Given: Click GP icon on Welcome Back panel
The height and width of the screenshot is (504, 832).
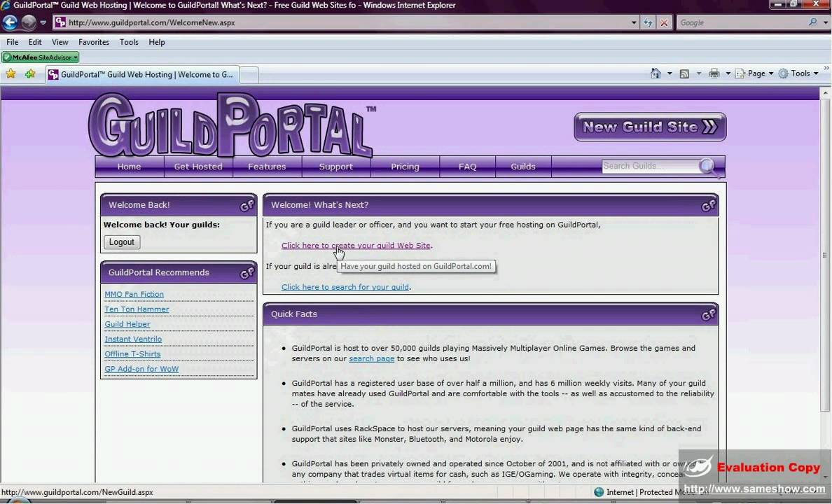Looking at the screenshot, I should click(247, 205).
